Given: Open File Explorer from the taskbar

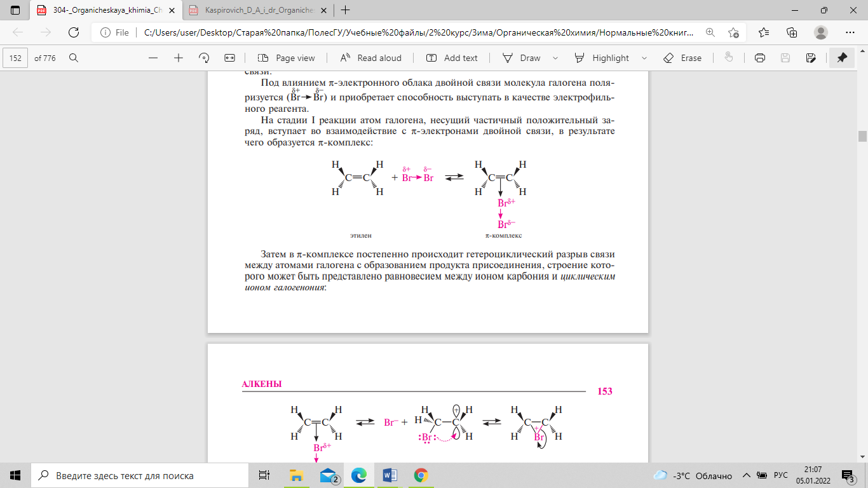Looking at the screenshot, I should [296, 475].
